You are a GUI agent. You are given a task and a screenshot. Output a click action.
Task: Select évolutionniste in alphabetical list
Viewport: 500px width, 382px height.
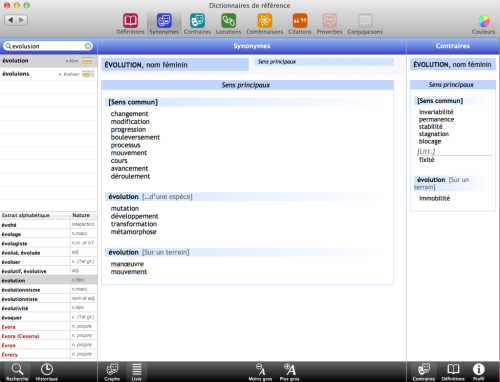click(x=49, y=299)
